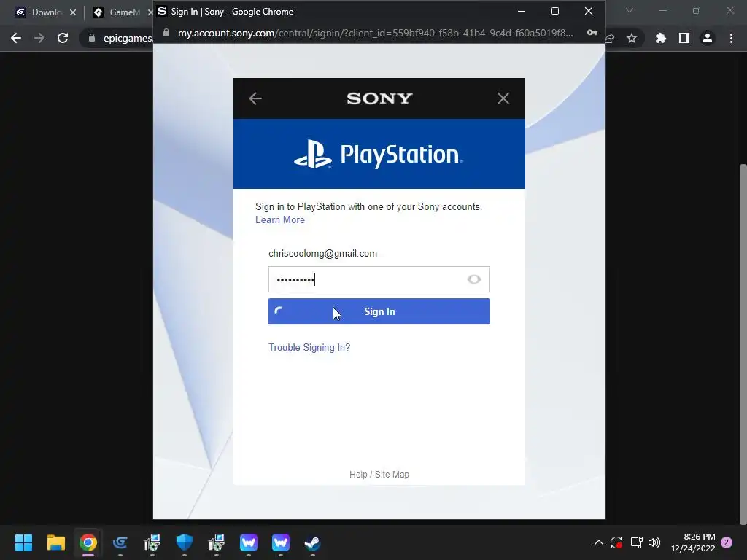Open the Epic Games launcher taskbar icon
747x560 pixels.
click(x=120, y=542)
